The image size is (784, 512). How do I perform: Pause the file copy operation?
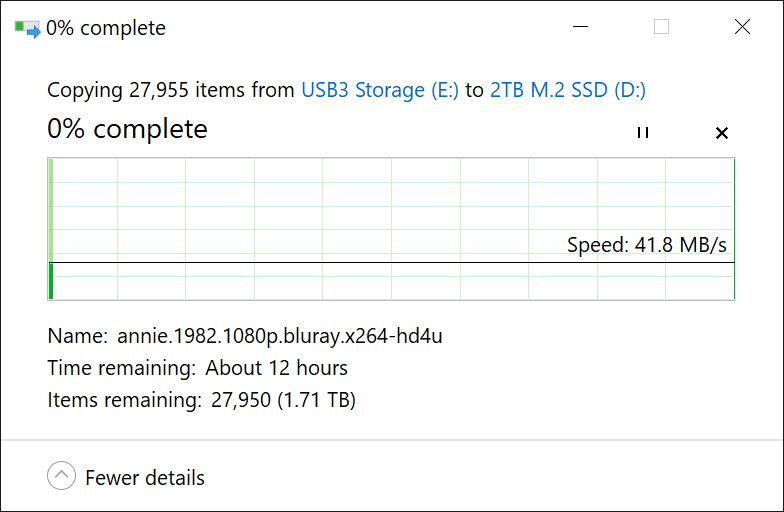pyautogui.click(x=643, y=133)
